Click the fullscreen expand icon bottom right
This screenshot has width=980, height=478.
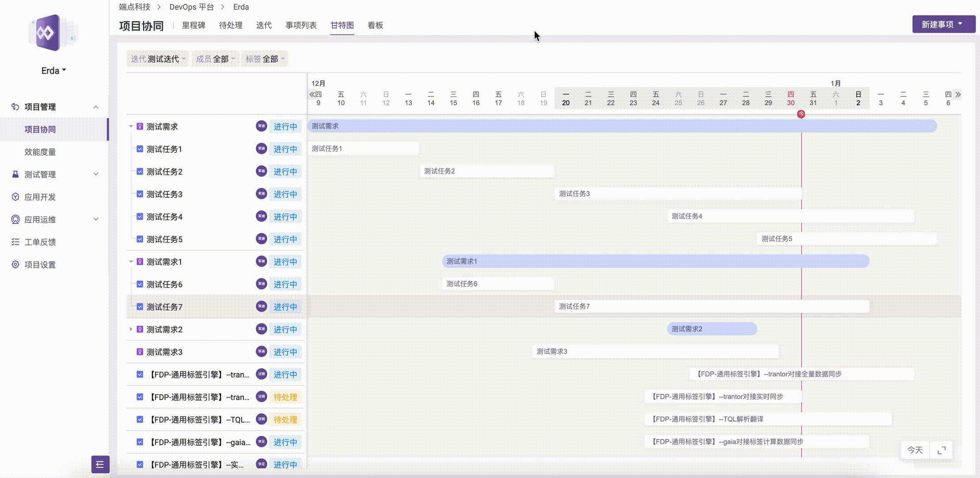[x=942, y=450]
